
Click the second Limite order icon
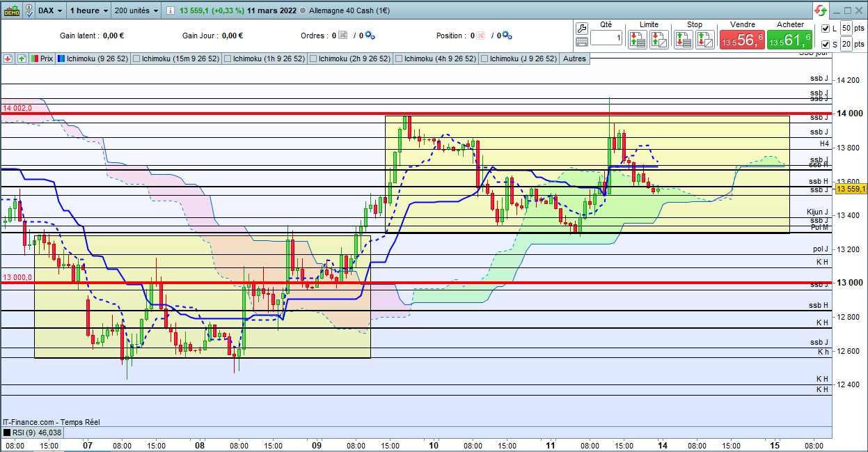click(x=659, y=39)
